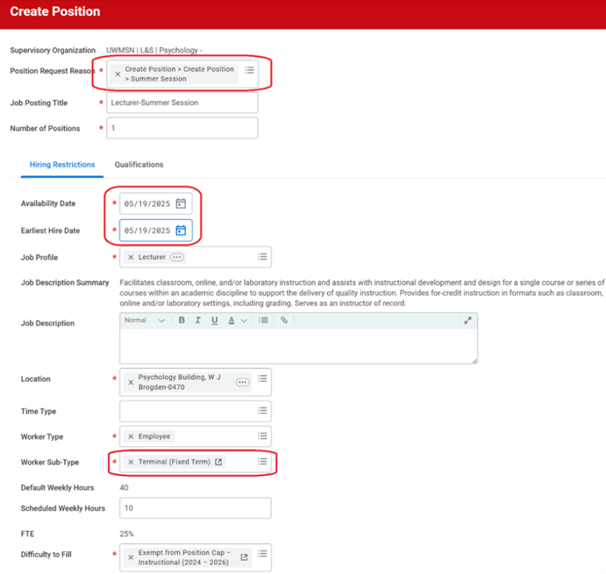
Task: Open prompt list for Job Profile
Action: point(262,257)
